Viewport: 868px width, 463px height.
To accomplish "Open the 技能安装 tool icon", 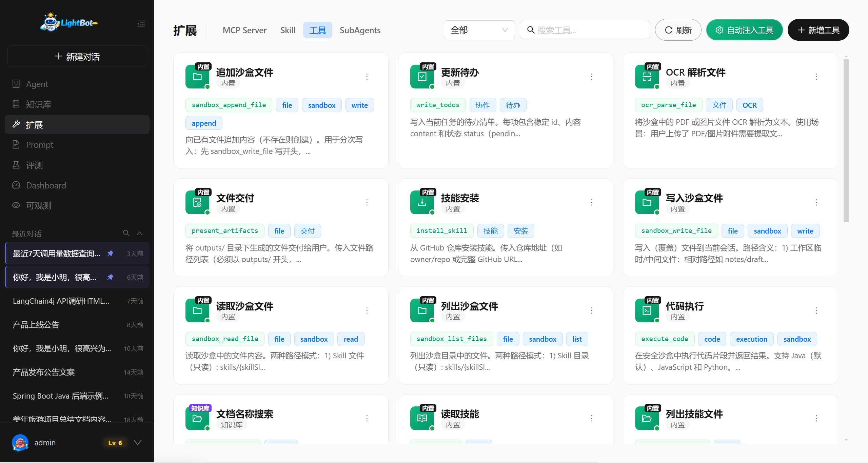I will [x=422, y=202].
